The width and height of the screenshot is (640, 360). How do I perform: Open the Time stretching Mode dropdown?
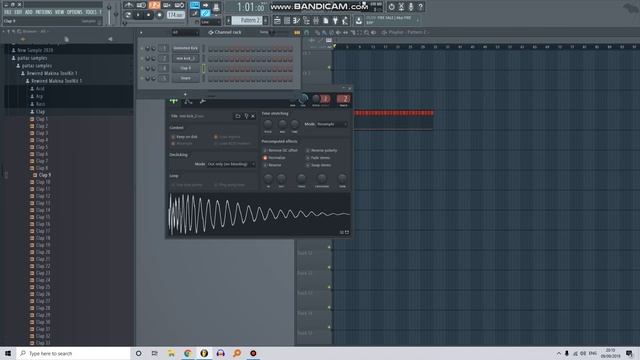332,124
